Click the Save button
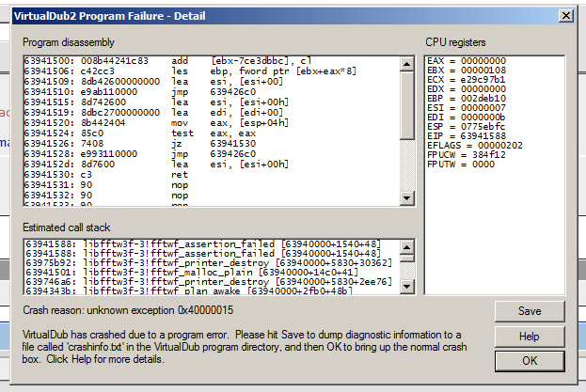This screenshot has width=586, height=392. point(530,311)
